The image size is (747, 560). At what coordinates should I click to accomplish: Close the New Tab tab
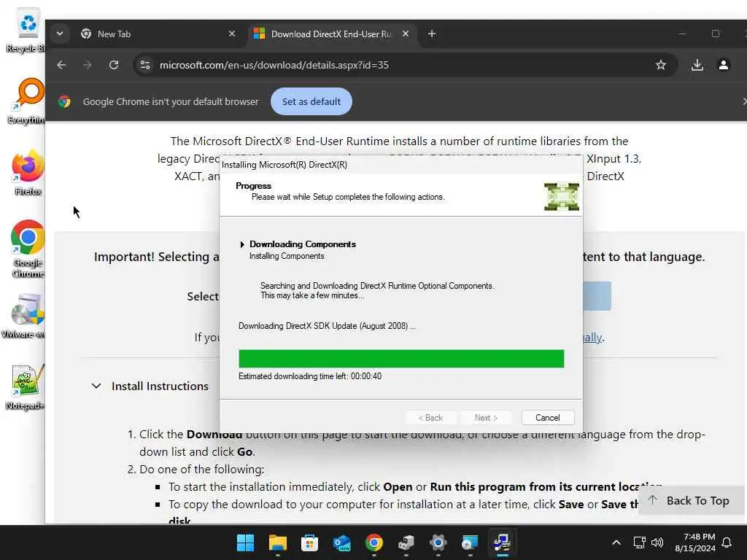click(x=231, y=34)
